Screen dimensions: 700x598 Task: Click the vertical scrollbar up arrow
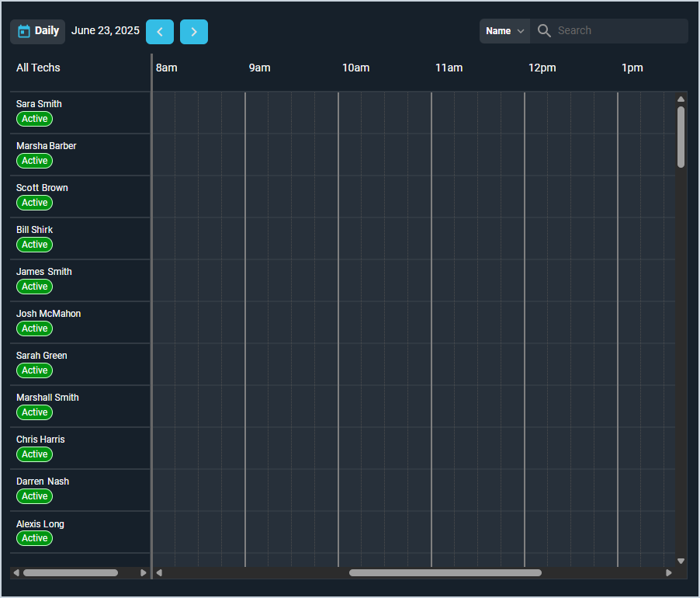(x=681, y=99)
